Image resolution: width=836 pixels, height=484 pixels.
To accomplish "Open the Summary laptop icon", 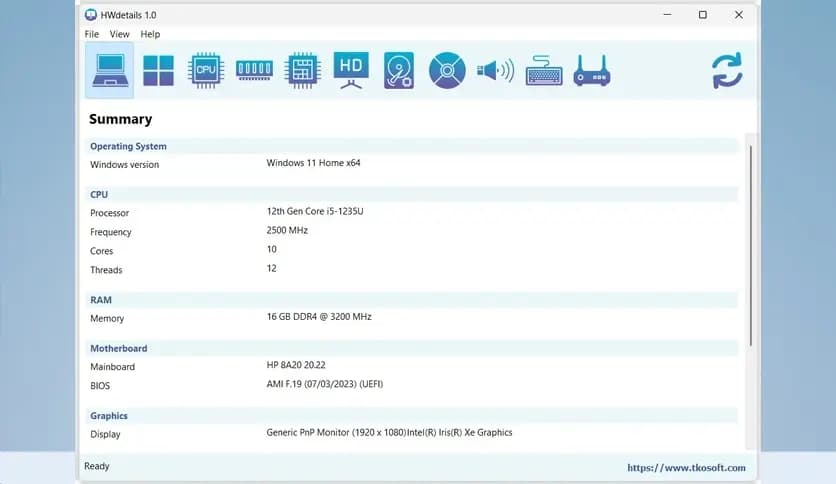I will click(110, 70).
